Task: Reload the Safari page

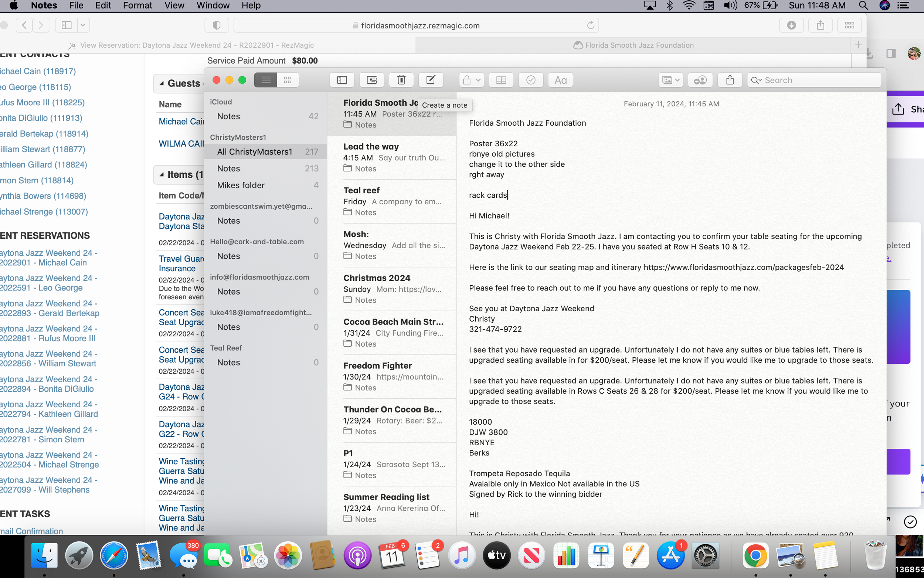Action: point(591,25)
